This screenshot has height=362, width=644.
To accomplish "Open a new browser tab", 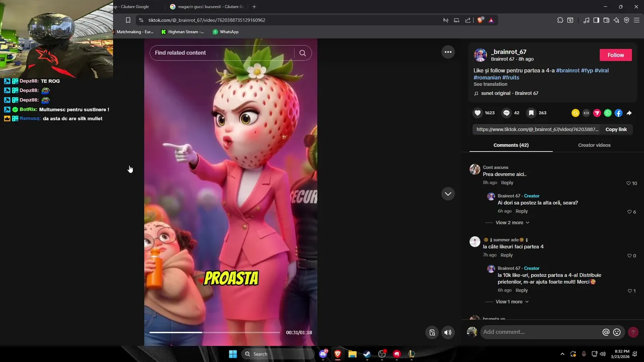I will (254, 7).
